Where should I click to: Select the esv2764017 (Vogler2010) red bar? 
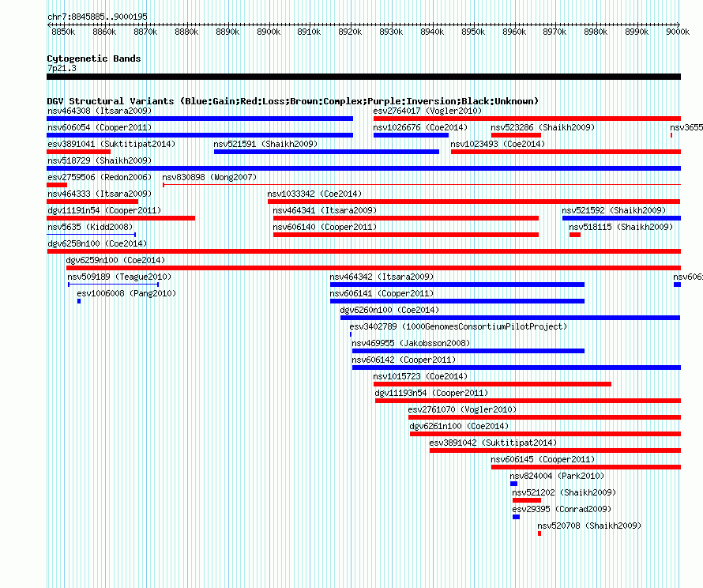pos(527,119)
